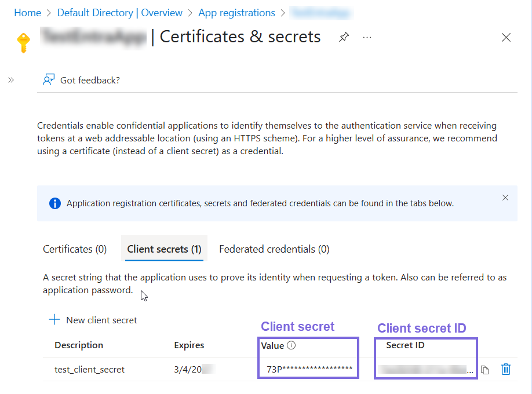Navigate Home via the breadcrumb
The width and height of the screenshot is (532, 394).
coord(27,12)
